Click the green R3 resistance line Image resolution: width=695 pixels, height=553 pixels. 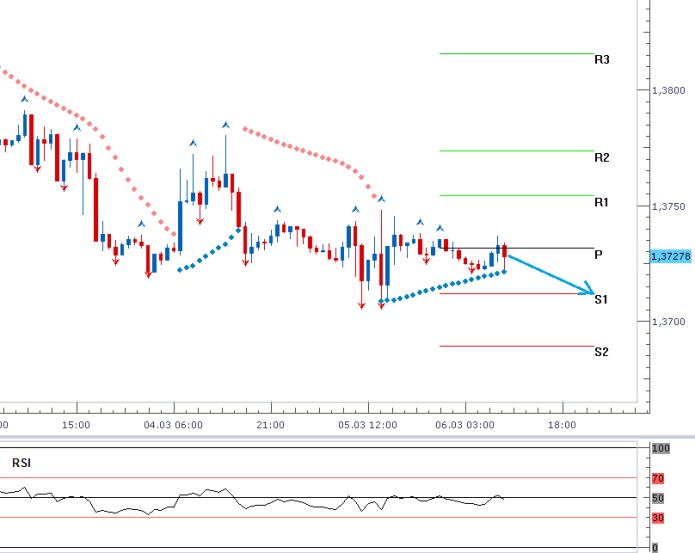516,54
